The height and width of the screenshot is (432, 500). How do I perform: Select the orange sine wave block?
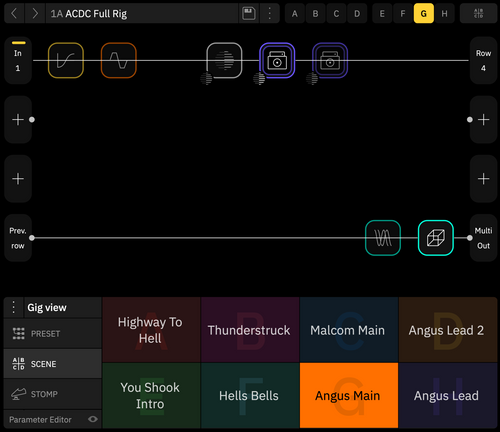pyautogui.click(x=119, y=60)
